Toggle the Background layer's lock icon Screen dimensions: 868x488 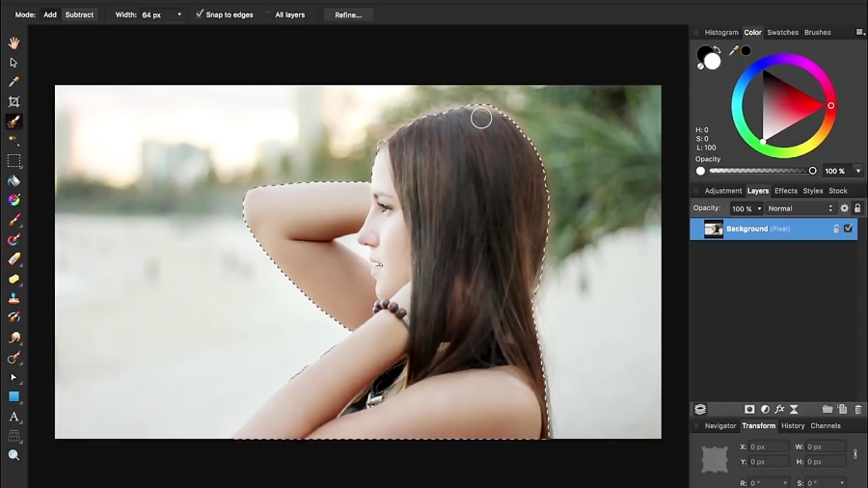836,229
